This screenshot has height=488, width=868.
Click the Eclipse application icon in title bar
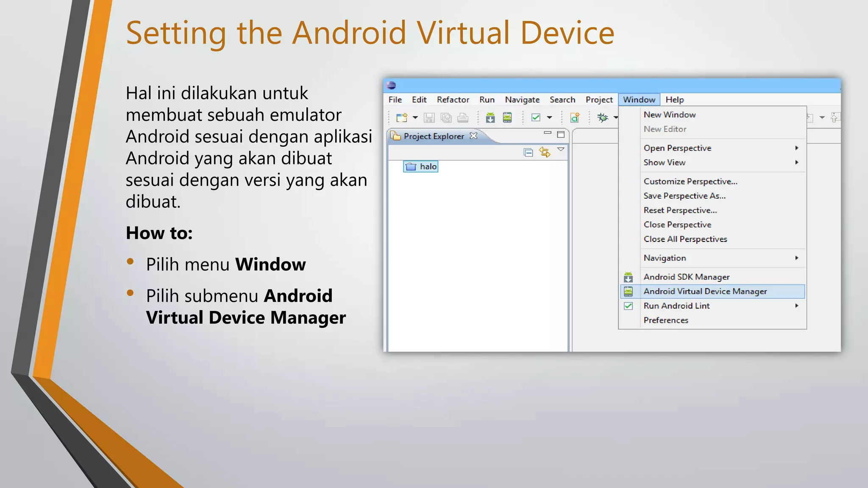tap(391, 85)
